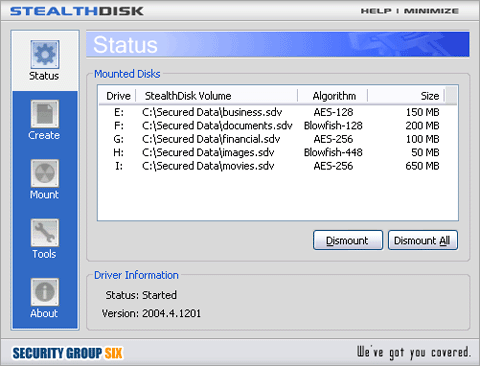The image size is (480, 366).
Task: Select the images.sdv volume path
Action: tap(208, 152)
